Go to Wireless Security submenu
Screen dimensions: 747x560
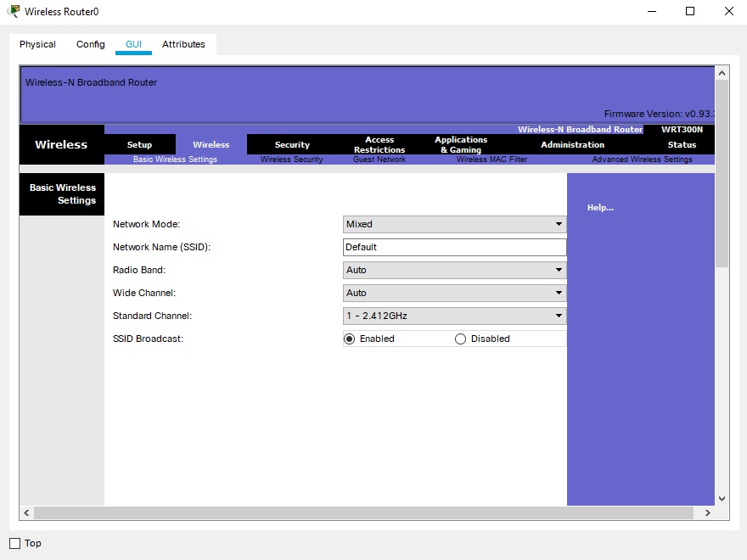(x=291, y=160)
